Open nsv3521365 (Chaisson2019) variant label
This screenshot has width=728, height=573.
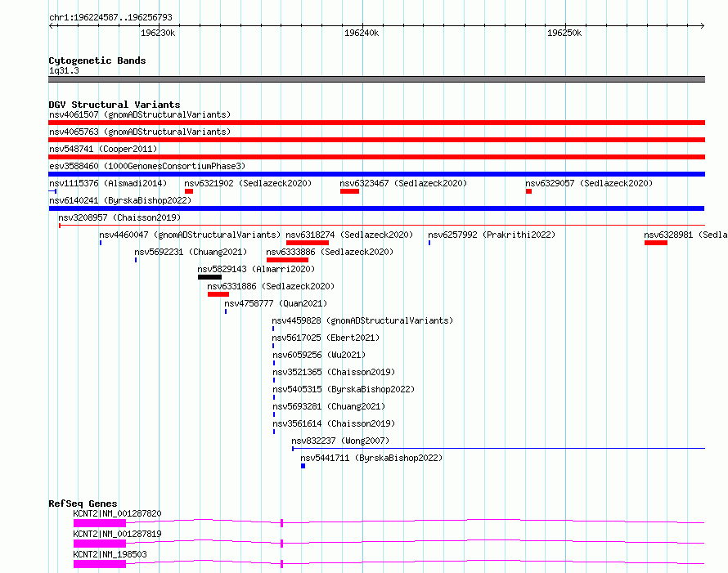coord(334,372)
